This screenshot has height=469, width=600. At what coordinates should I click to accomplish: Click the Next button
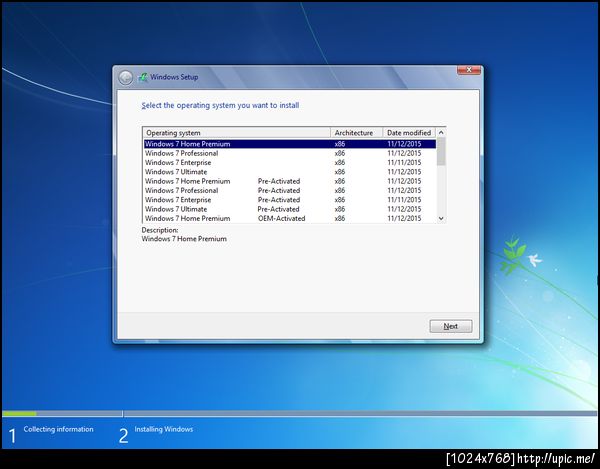click(451, 326)
